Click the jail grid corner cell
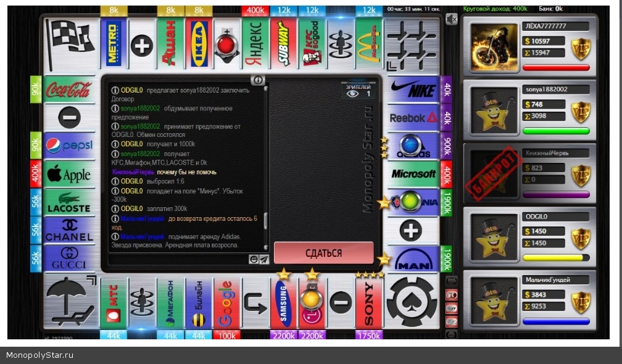The image size is (622, 364). (x=412, y=44)
